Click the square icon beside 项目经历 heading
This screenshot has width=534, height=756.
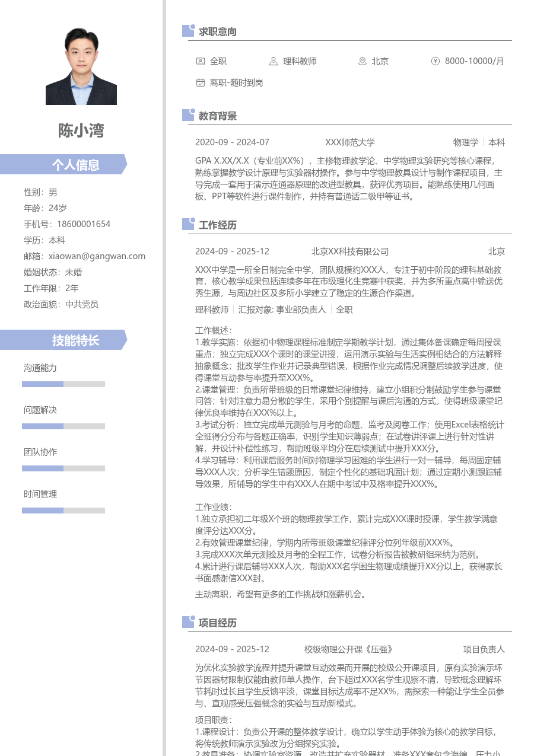pyautogui.click(x=188, y=622)
